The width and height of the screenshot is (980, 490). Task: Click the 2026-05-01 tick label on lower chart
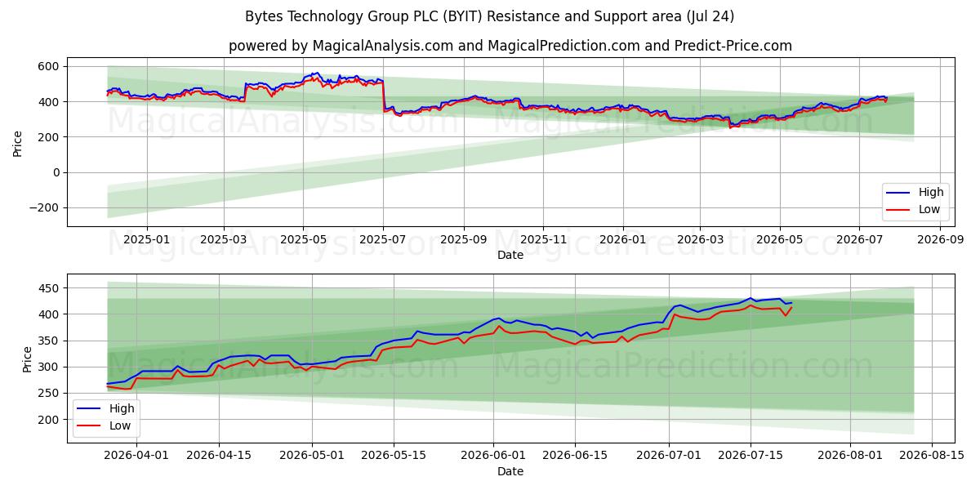pyautogui.click(x=312, y=456)
